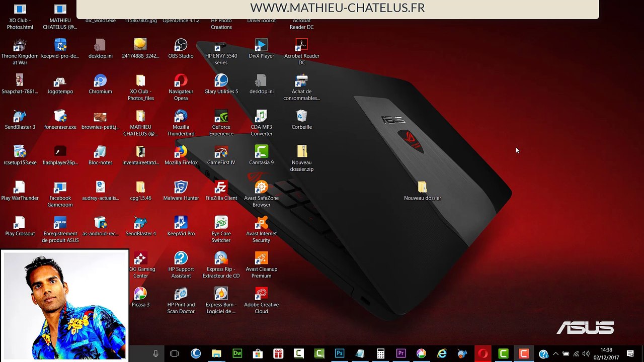Select the audrey-actualis PDF file
Screen dimensions: 644x362
point(100,191)
